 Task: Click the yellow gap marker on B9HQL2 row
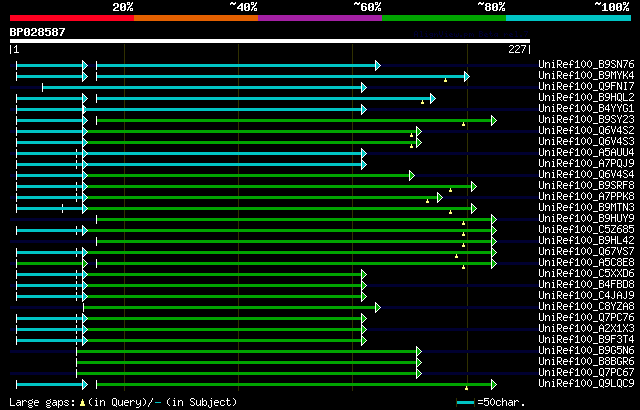(422, 102)
